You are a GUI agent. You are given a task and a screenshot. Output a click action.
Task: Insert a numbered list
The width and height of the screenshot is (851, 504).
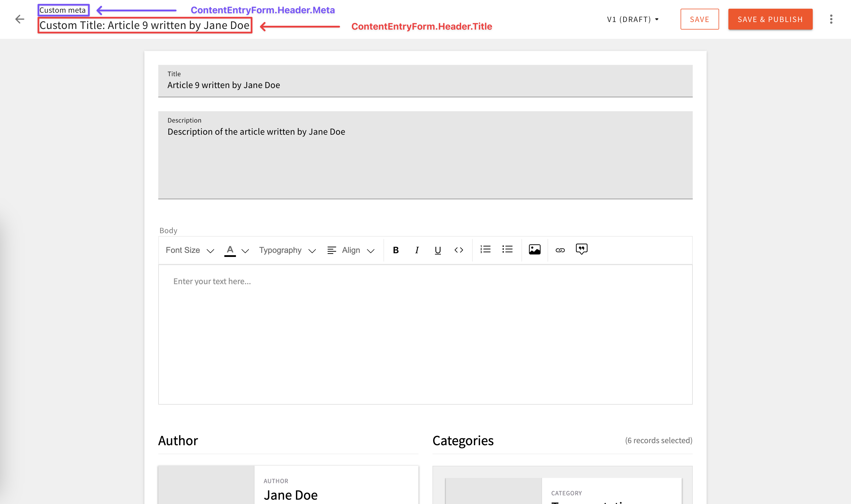485,249
